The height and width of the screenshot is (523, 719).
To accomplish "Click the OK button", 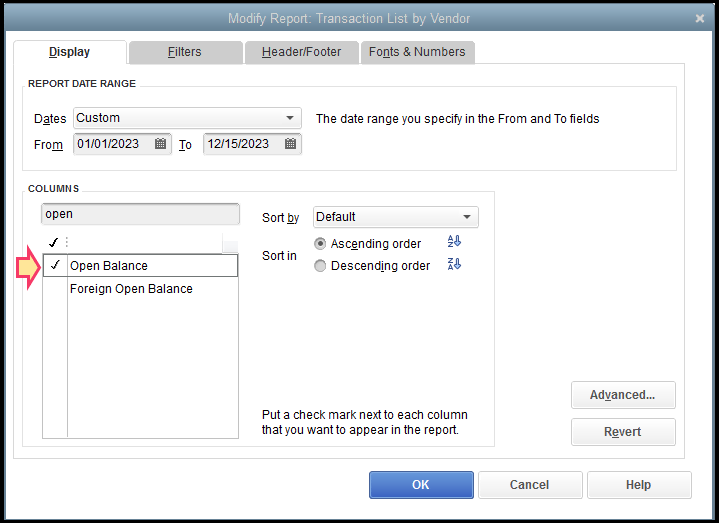I will click(421, 485).
